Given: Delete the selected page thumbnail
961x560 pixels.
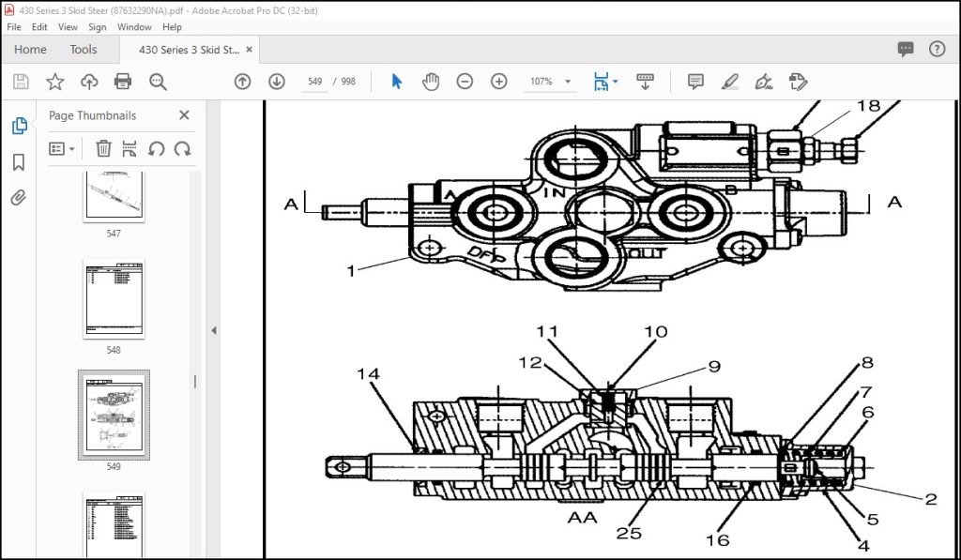Looking at the screenshot, I should (x=103, y=148).
